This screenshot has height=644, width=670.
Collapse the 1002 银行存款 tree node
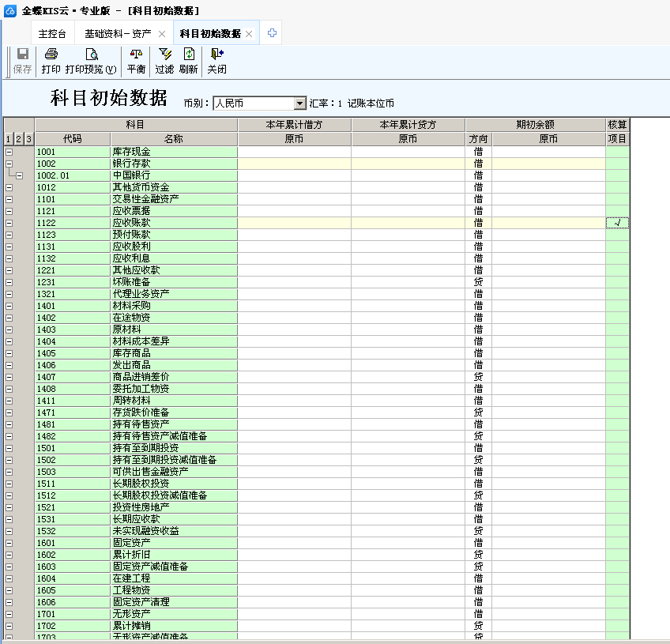pyautogui.click(x=9, y=164)
